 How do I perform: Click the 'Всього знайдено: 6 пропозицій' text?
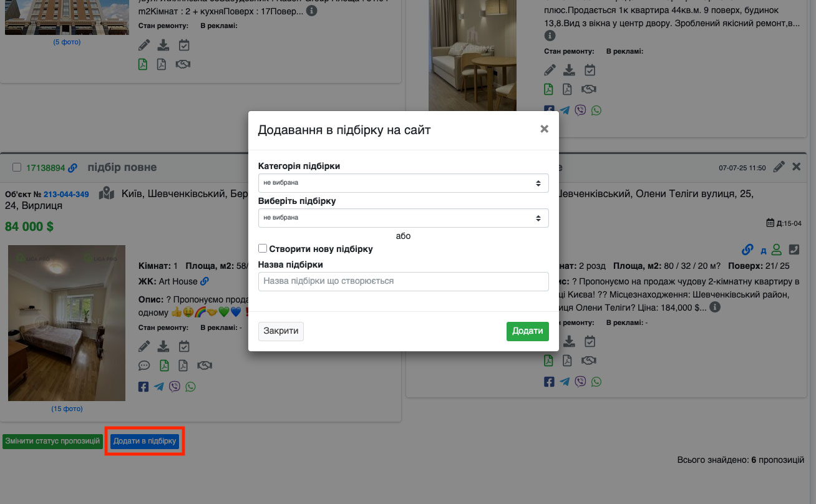(741, 460)
